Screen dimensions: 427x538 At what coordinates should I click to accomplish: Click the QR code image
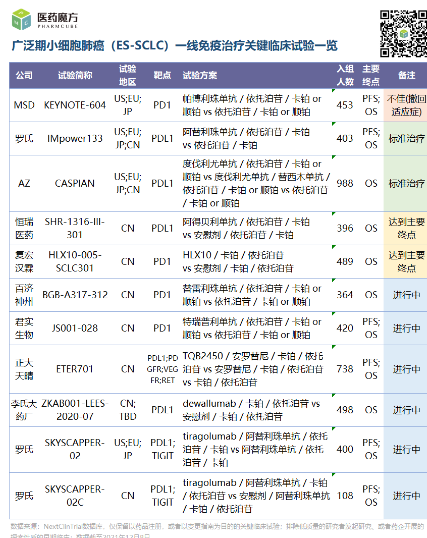(x=403, y=34)
